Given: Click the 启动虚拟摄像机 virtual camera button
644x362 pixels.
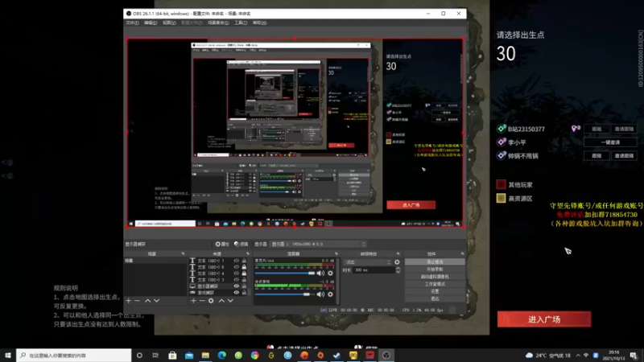Looking at the screenshot, I should pyautogui.click(x=435, y=277).
